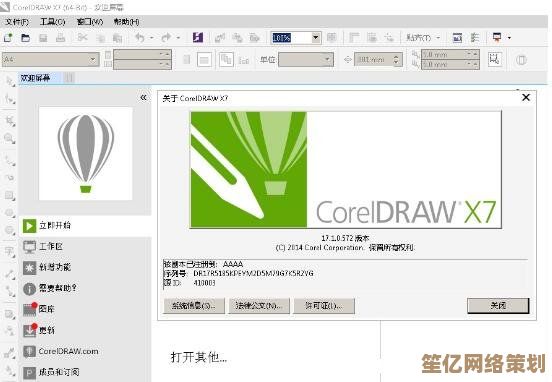Select Gallery in sidebar
The image size is (552, 382).
pyautogui.click(x=84, y=309)
